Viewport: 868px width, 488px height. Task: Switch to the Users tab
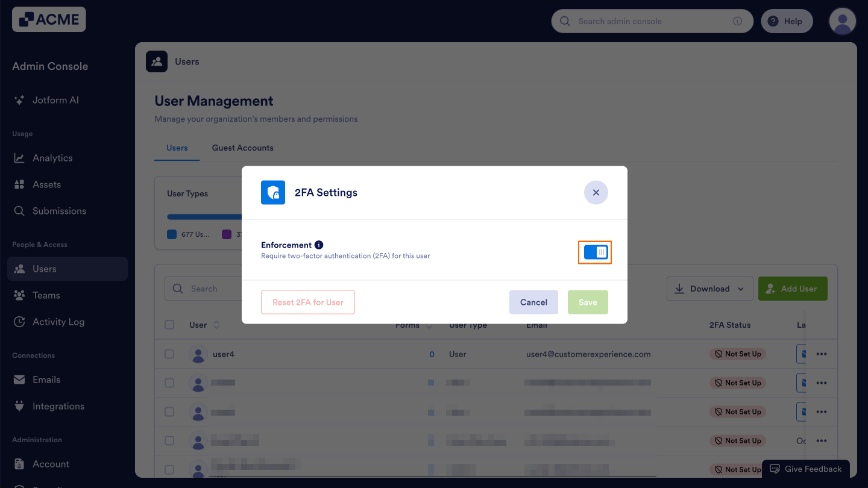point(177,148)
